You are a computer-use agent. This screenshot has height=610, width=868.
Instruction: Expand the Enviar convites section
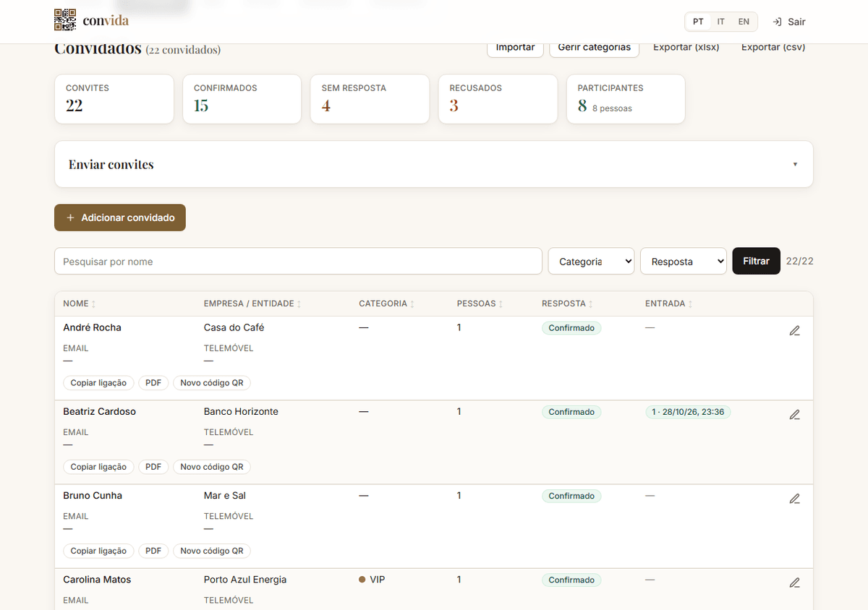click(x=434, y=164)
